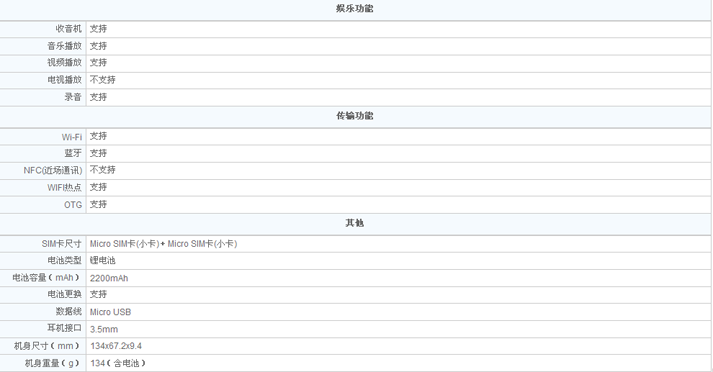
Task: Click 支持 value in 音乐播放 row
Action: [98, 46]
